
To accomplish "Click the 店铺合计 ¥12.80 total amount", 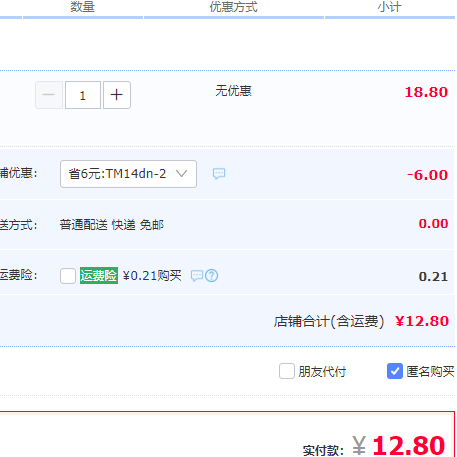I will coord(422,321).
